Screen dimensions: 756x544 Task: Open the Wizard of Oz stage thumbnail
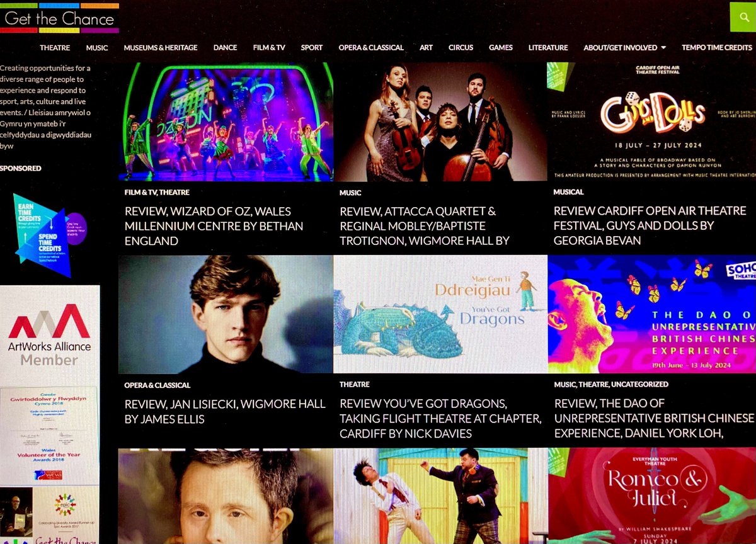click(226, 122)
